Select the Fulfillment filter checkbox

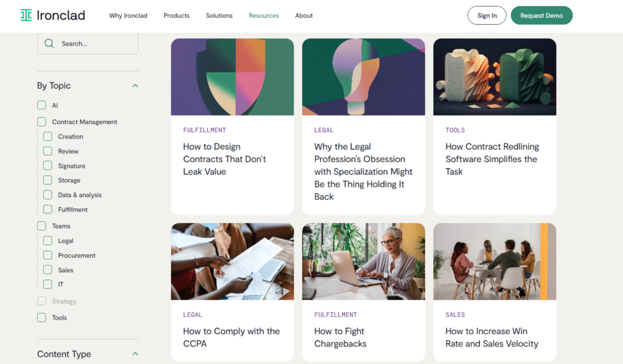tap(47, 210)
